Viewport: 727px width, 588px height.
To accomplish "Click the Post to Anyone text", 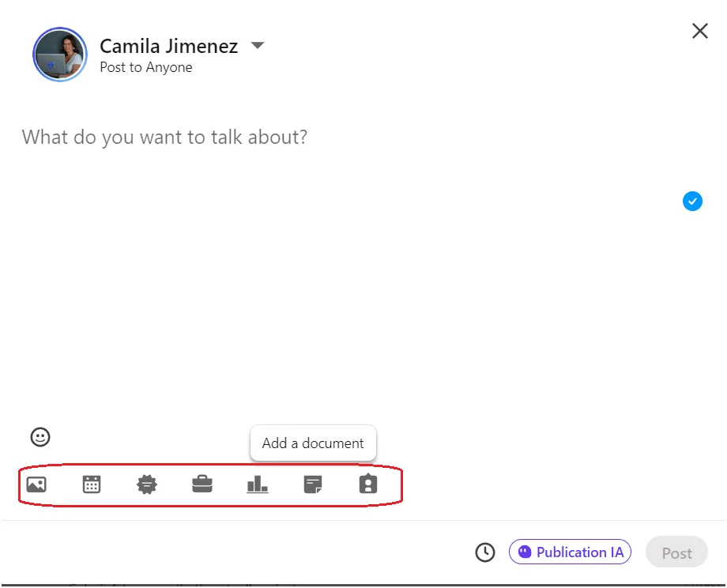I will click(146, 67).
